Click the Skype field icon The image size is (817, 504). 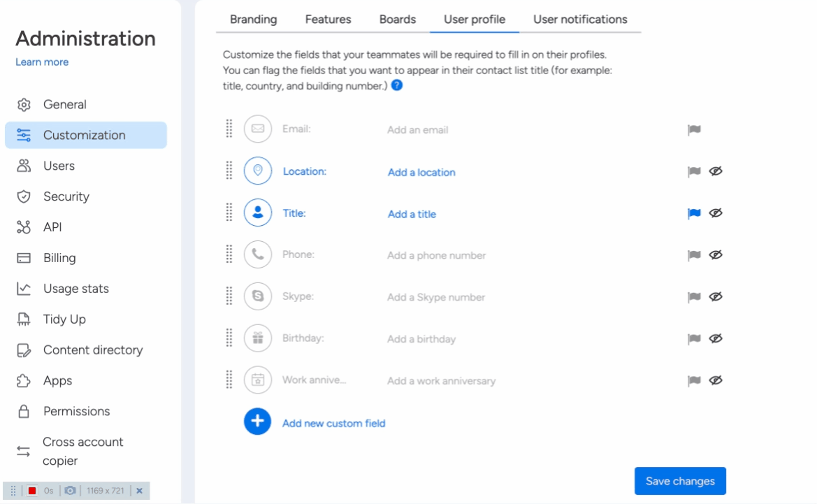(258, 296)
